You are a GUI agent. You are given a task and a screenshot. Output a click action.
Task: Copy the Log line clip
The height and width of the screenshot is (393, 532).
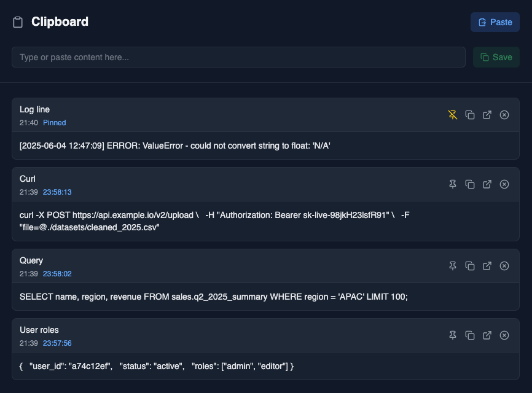pyautogui.click(x=470, y=115)
